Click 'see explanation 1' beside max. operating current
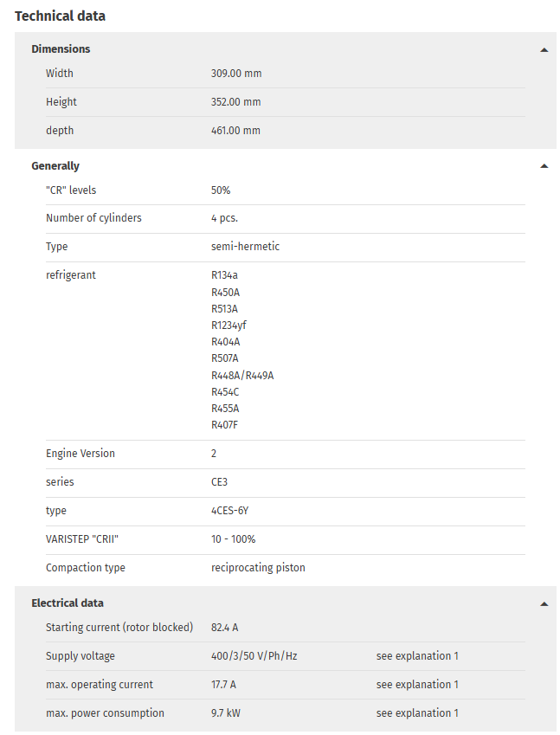The height and width of the screenshot is (735, 560). 417,685
